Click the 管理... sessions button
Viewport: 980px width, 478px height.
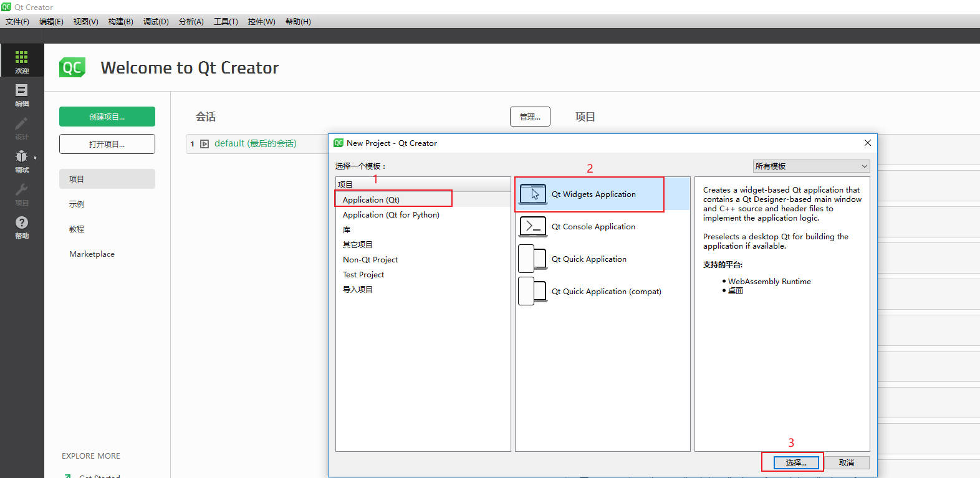530,117
